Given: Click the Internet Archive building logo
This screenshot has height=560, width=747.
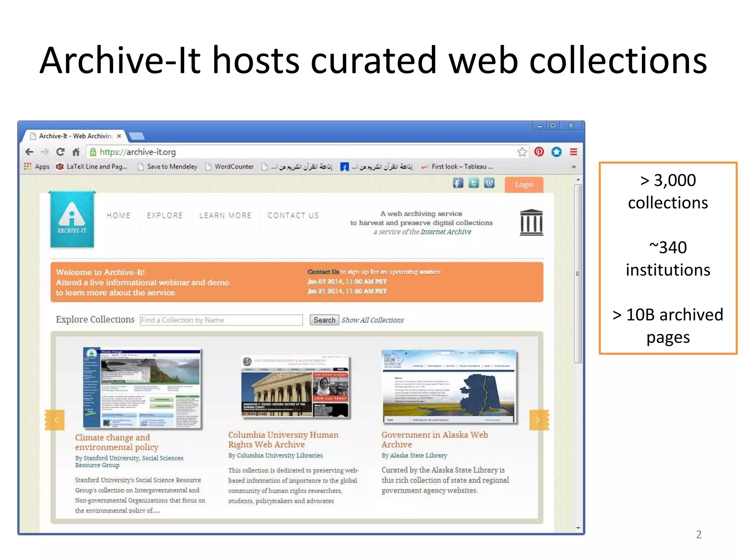Looking at the screenshot, I should pos(531,222).
